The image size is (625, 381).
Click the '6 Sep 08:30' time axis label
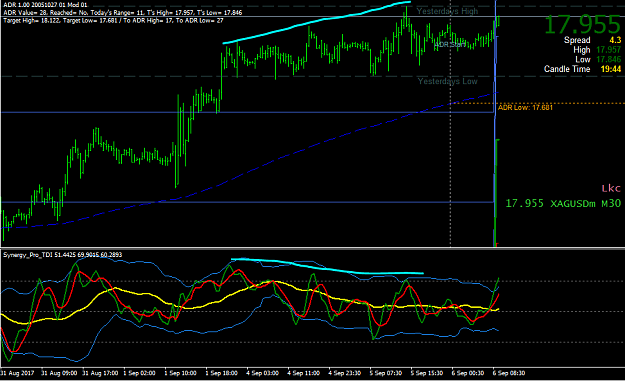point(509,373)
